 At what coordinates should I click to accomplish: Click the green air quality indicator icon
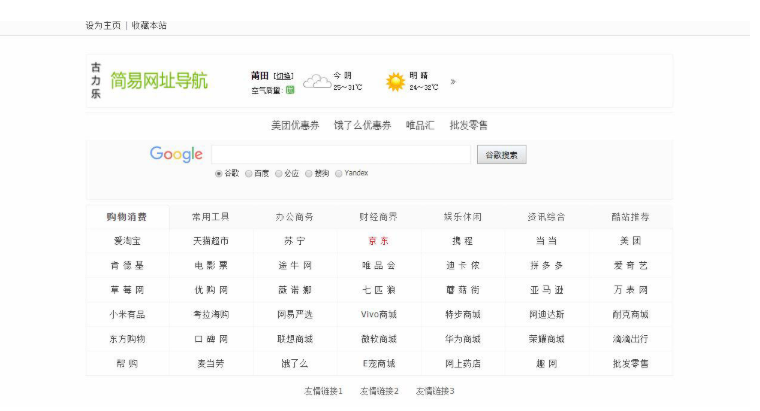pyautogui.click(x=290, y=89)
